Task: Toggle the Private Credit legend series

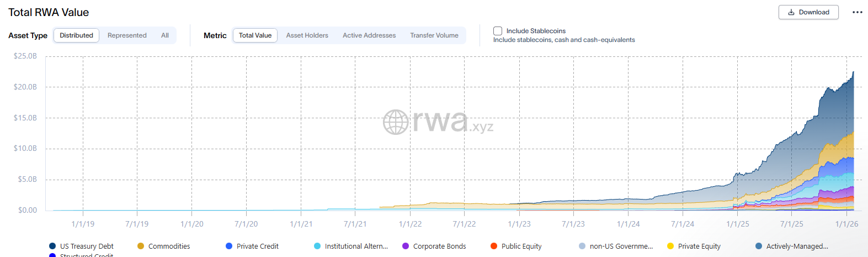Action: coord(229,246)
